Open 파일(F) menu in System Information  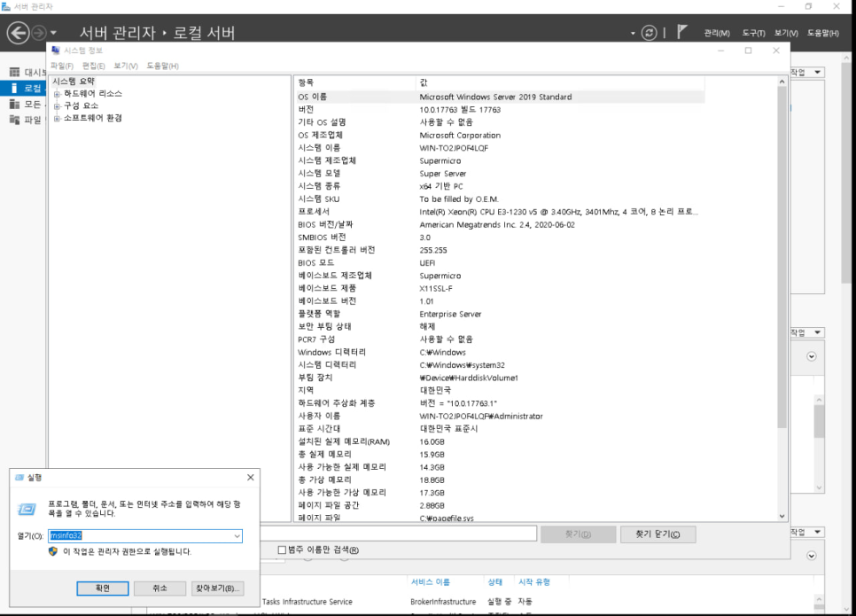[x=62, y=66]
